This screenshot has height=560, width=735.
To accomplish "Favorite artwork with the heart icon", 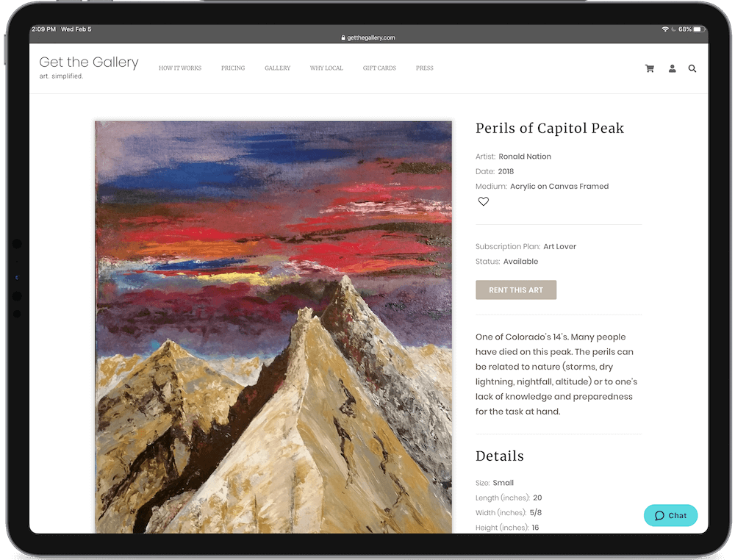I will coord(484,201).
